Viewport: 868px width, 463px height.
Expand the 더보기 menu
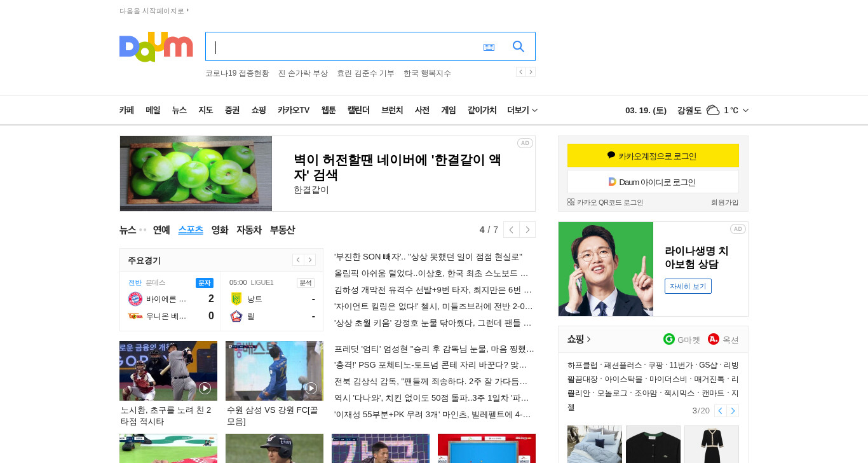522,110
